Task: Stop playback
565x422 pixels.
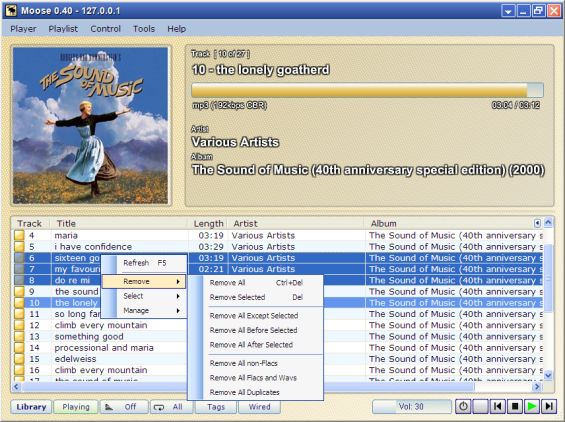Action: click(515, 407)
